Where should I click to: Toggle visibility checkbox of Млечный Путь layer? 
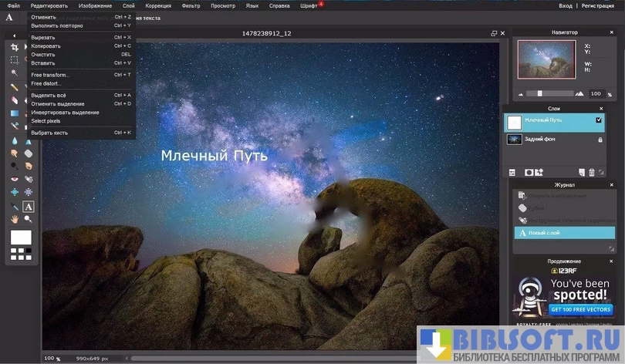599,120
